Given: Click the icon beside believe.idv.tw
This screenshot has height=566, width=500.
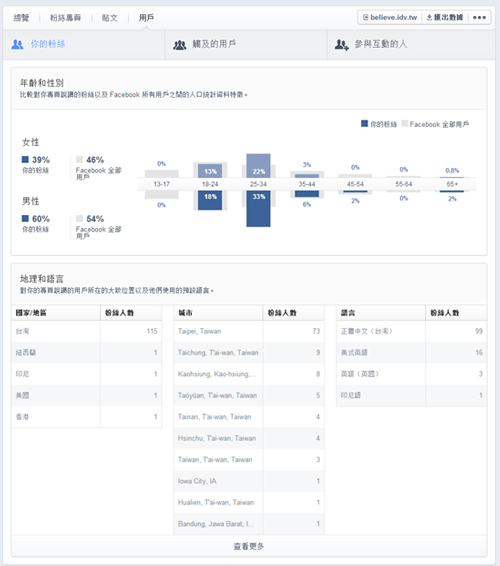Looking at the screenshot, I should tap(365, 17).
